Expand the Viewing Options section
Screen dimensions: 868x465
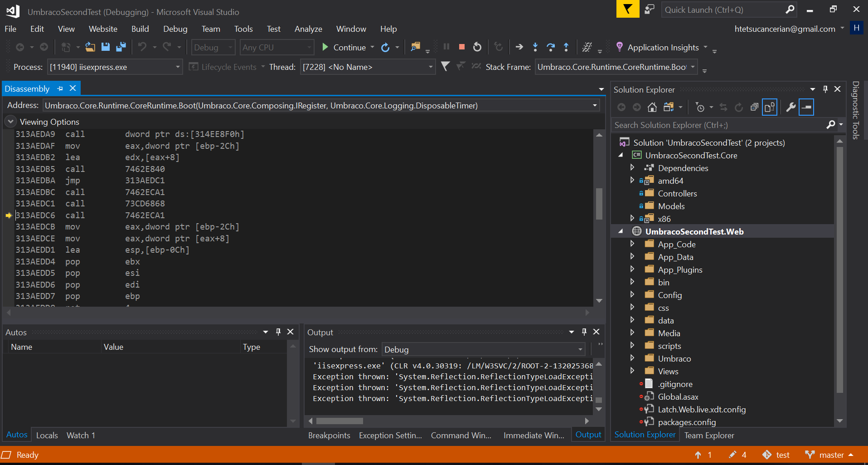[10, 122]
